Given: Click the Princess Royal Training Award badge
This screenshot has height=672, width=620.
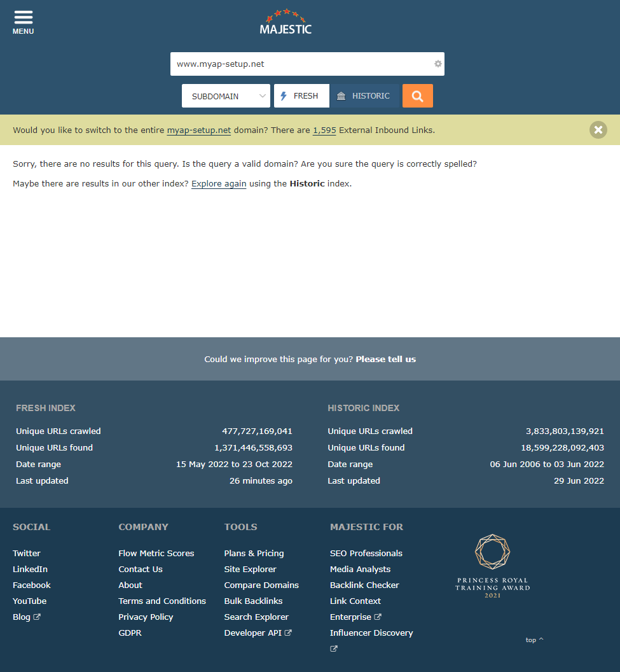Looking at the screenshot, I should point(492,566).
